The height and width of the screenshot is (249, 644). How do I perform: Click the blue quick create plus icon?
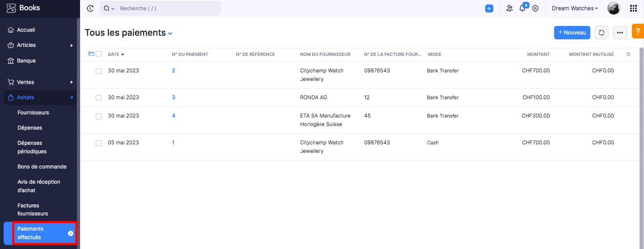click(x=489, y=8)
